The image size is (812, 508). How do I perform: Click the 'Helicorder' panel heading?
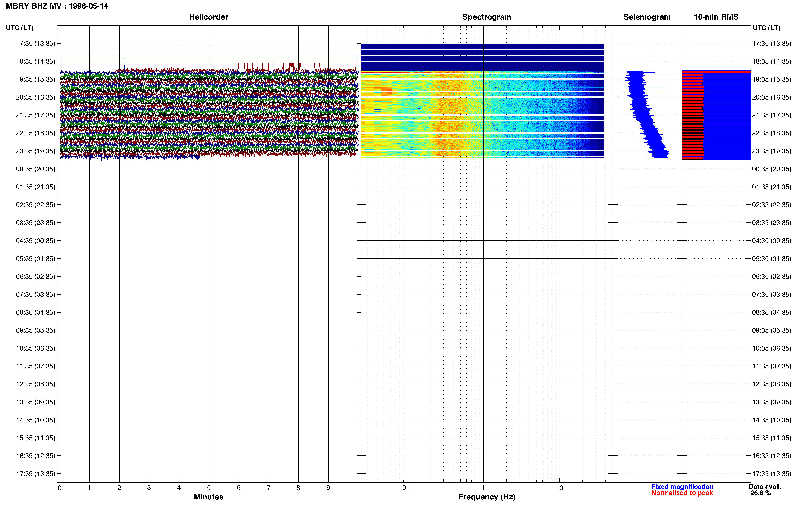tap(209, 17)
